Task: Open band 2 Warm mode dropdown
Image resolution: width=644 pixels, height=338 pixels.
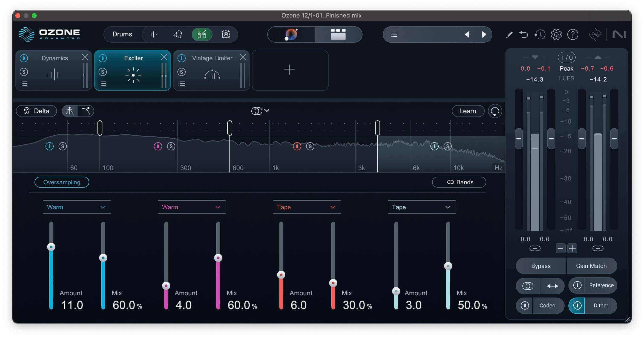Action: coord(192,207)
